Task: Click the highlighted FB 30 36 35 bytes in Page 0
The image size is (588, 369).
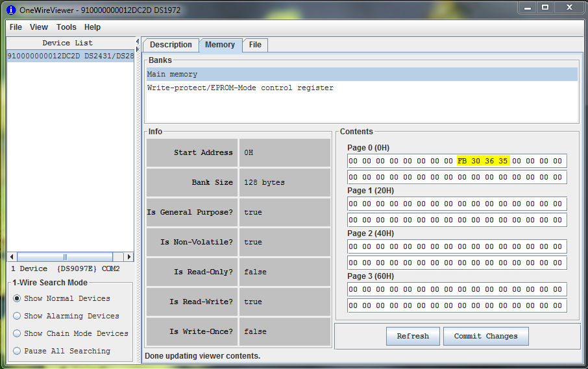Action: pyautogui.click(x=483, y=161)
